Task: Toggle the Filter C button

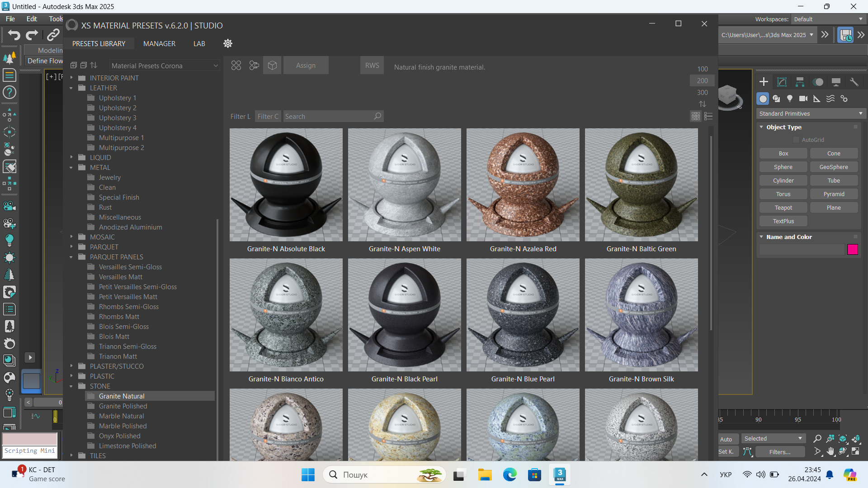Action: tap(268, 116)
